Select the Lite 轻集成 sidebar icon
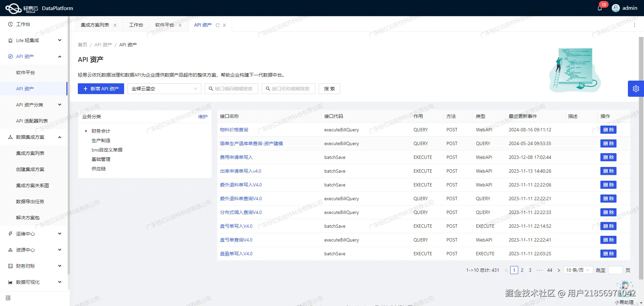This screenshot has height=306, width=644. pyautogui.click(x=10, y=40)
